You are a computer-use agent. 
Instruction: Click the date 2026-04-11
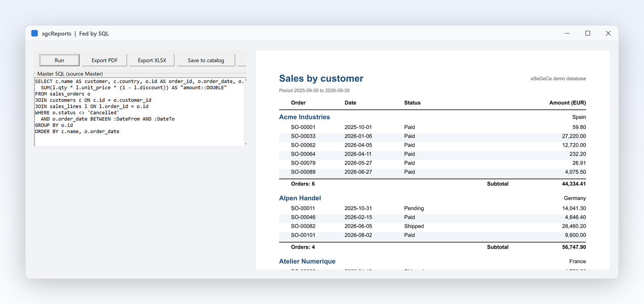[358, 154]
